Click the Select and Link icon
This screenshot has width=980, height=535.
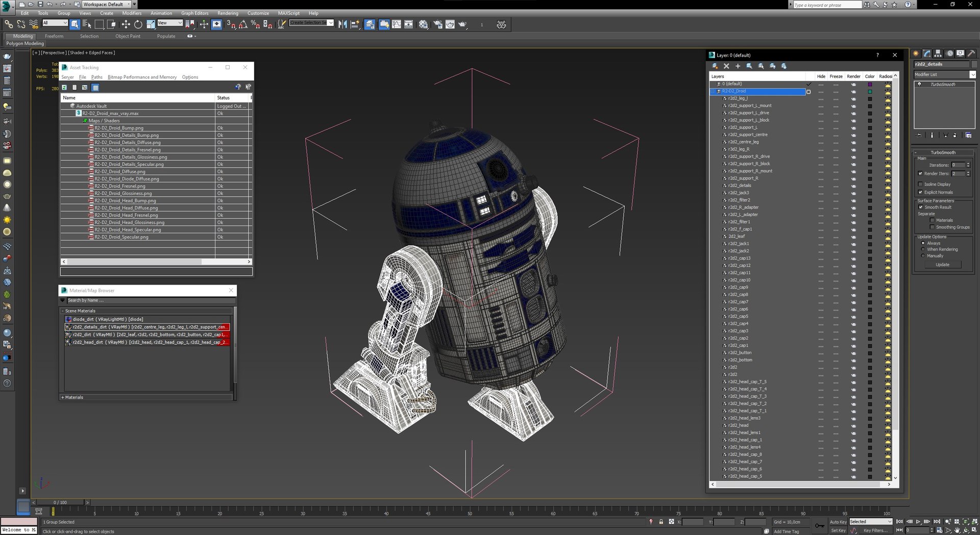point(9,24)
